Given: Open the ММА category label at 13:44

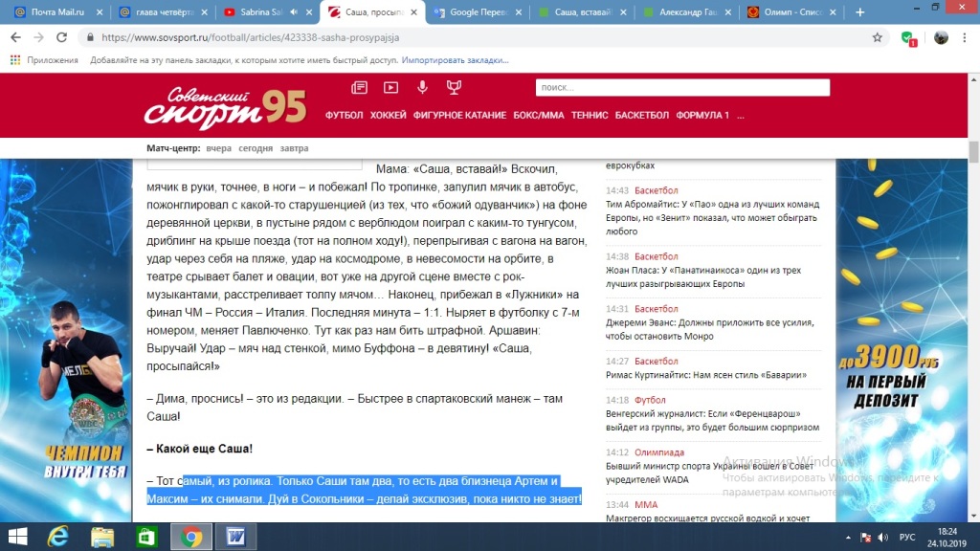Looking at the screenshot, I should 646,505.
